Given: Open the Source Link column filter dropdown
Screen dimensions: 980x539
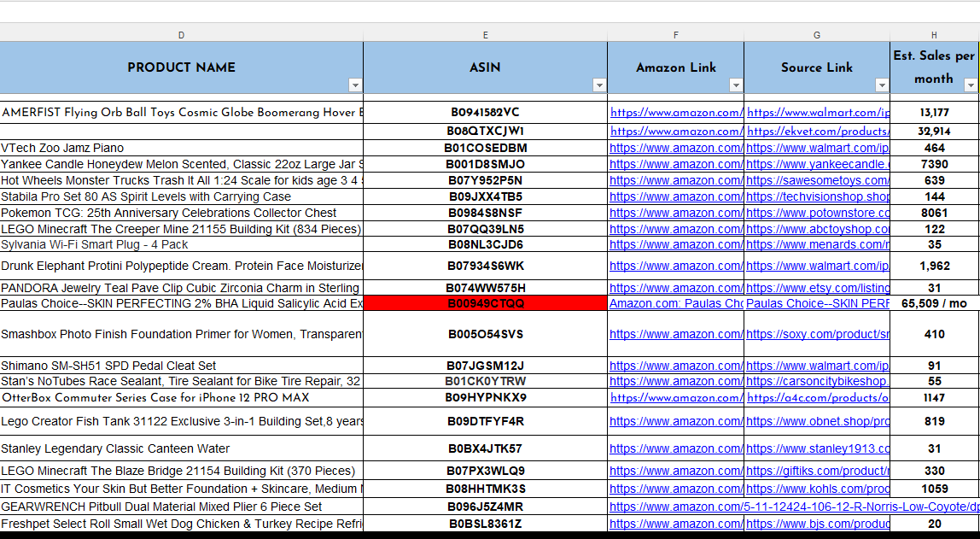Looking at the screenshot, I should click(x=882, y=85).
